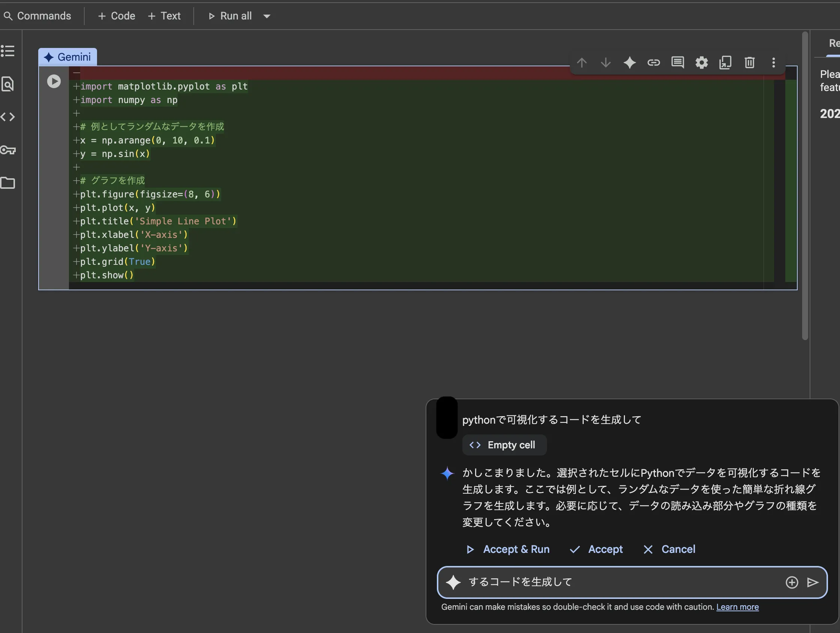Viewport: 840px width, 633px height.
Task: Open the table of contents panel
Action: click(8, 51)
